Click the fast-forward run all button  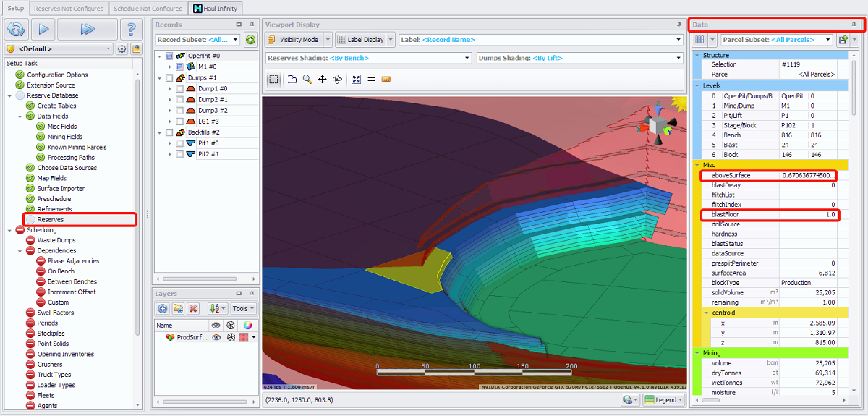coord(88,30)
